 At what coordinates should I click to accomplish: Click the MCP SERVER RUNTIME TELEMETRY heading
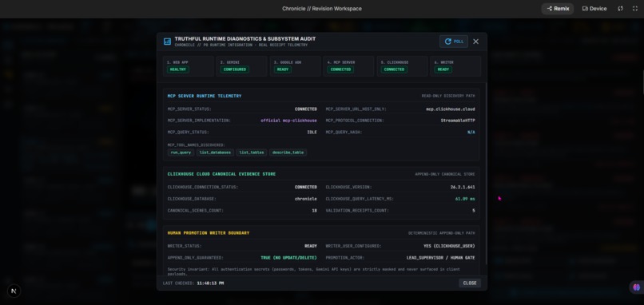point(205,96)
